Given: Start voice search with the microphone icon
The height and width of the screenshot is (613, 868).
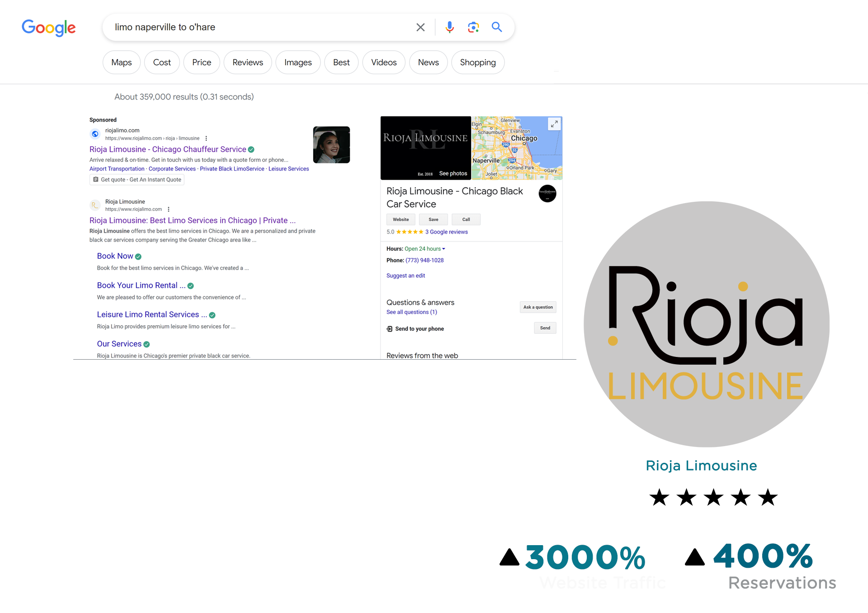Looking at the screenshot, I should click(449, 27).
